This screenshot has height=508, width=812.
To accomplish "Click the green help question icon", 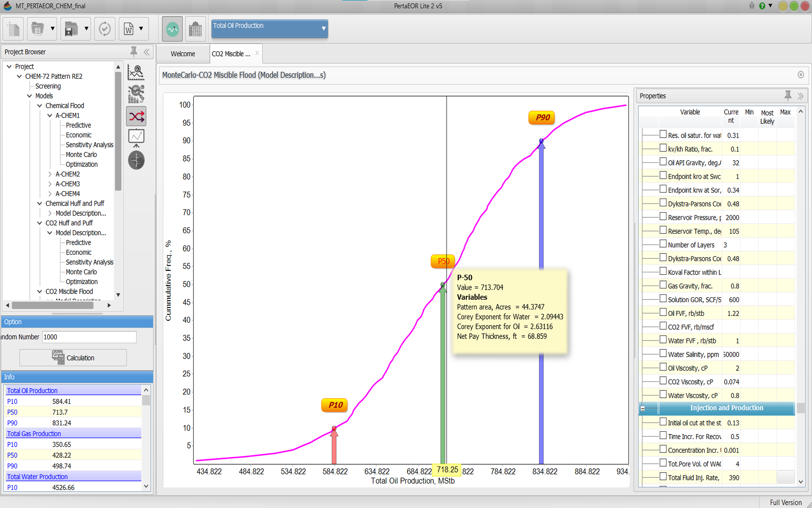I will click(762, 6).
